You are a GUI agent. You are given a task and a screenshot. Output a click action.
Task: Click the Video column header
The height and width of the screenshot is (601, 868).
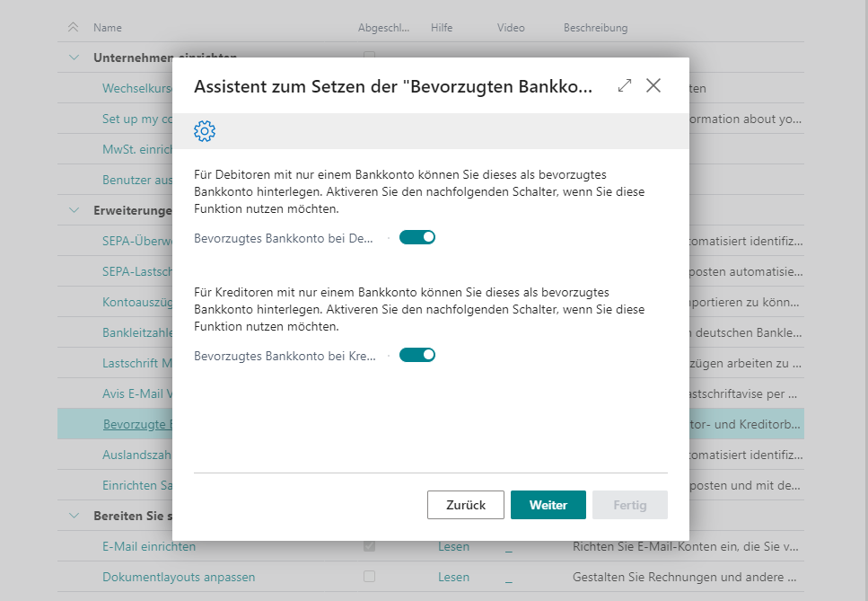point(511,28)
